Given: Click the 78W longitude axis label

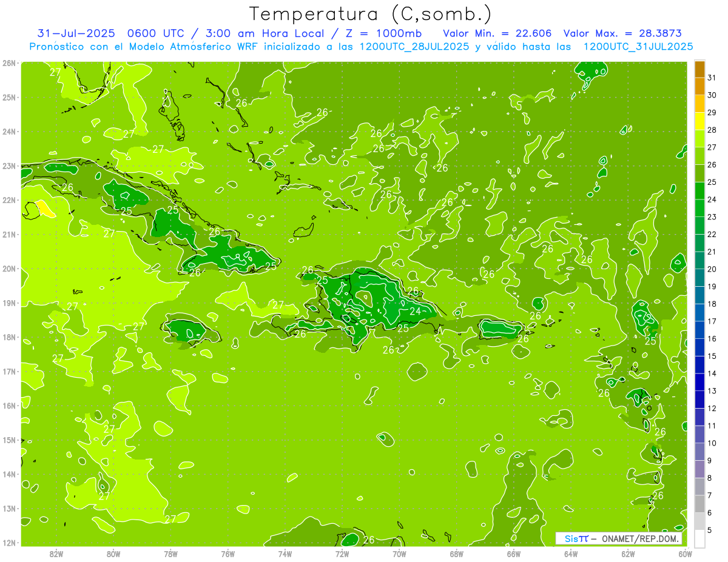Looking at the screenshot, I should (170, 554).
